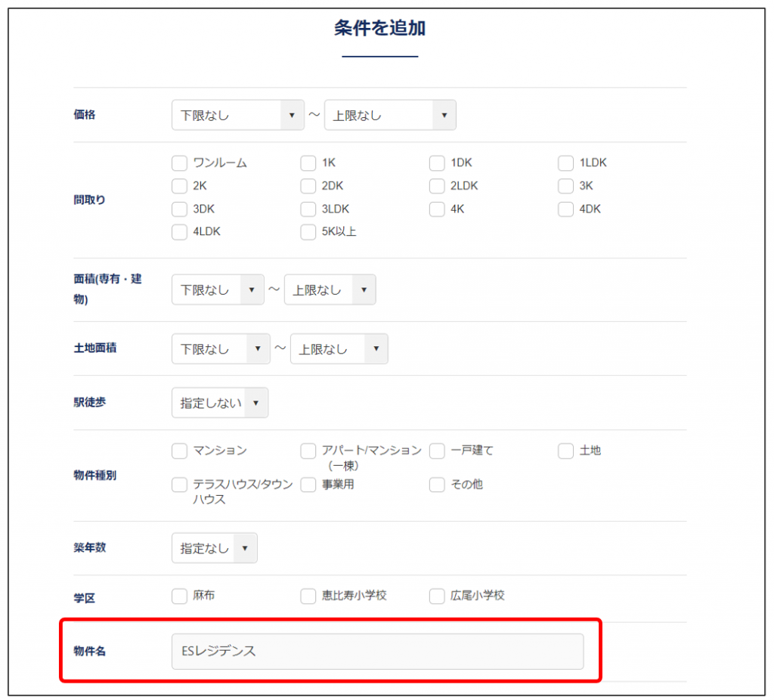774x700 pixels.
Task: Expand the 面積 upper limit dropdown
Action: [330, 290]
